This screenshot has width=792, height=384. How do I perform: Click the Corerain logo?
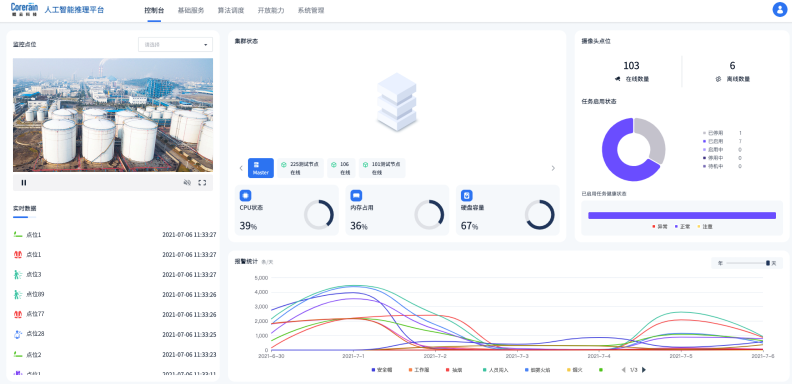click(x=25, y=10)
